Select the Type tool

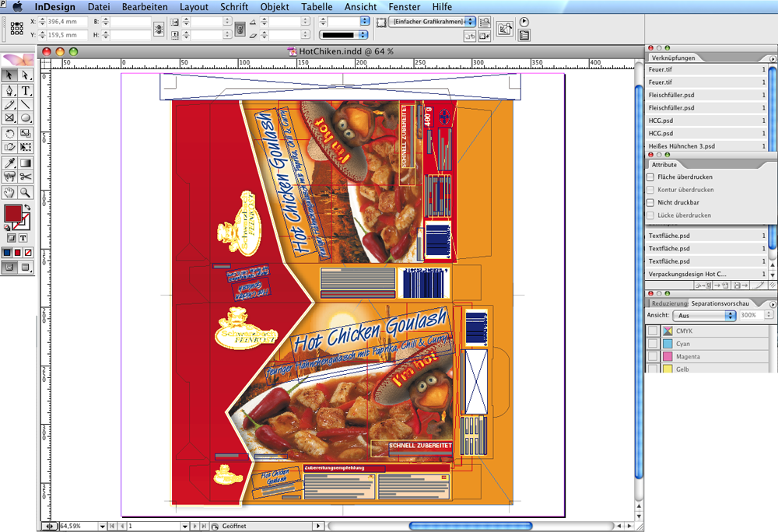pyautogui.click(x=26, y=91)
